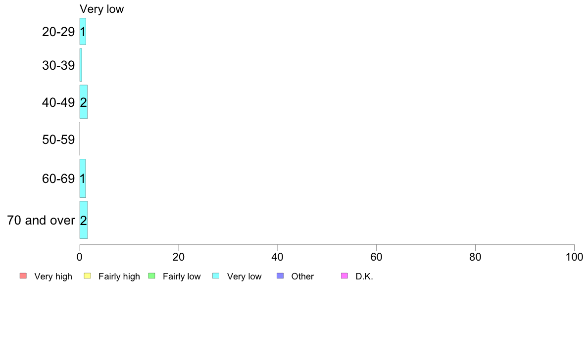Image resolution: width=588 pixels, height=364 pixels.
Task: Click the '30-39' category label
Action: coord(58,65)
